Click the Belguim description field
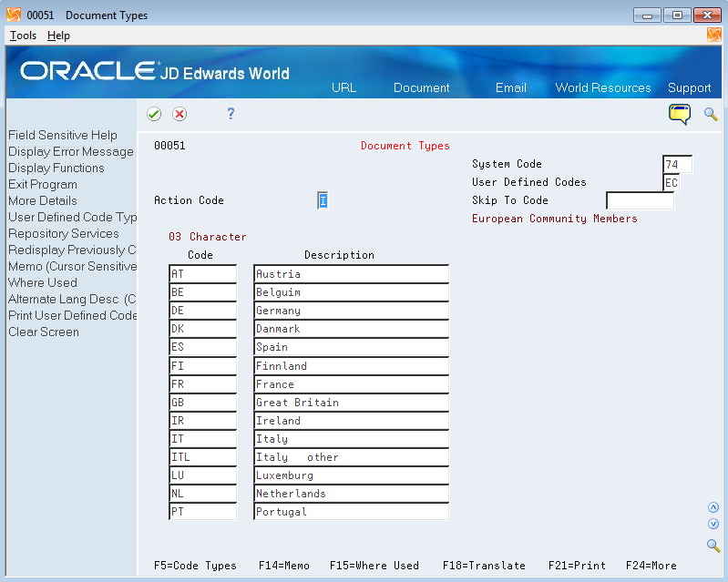This screenshot has height=582, width=728. [x=352, y=292]
